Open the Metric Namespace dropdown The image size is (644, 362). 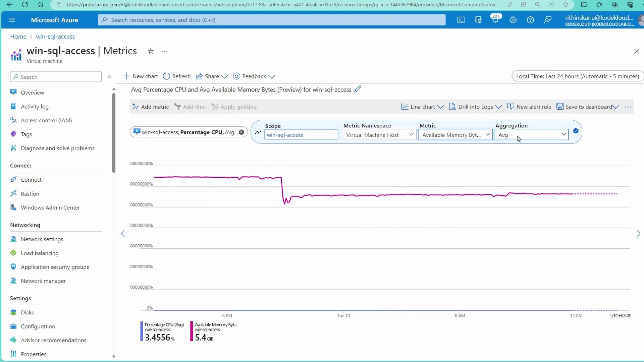click(379, 135)
